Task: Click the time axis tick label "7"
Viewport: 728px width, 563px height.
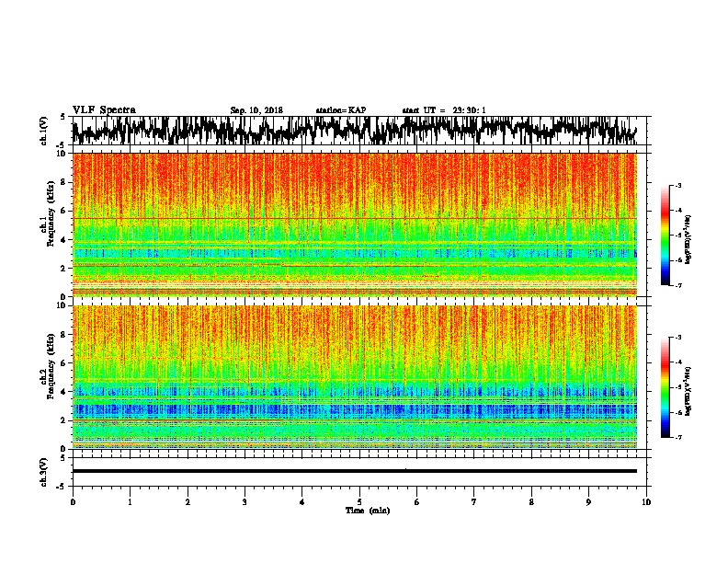Action: 474,502
